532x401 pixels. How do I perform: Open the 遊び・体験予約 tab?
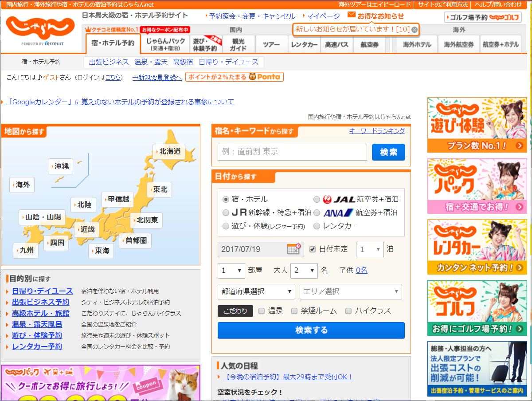tap(205, 44)
